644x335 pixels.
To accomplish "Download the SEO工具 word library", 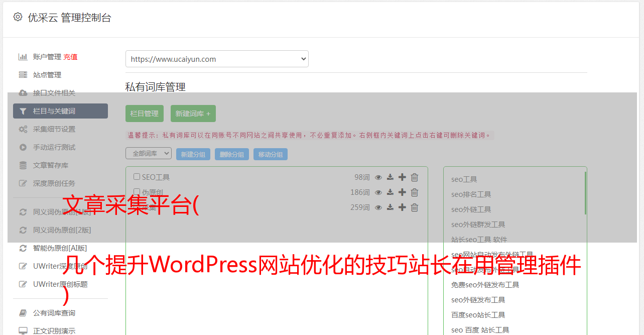I will 390,177.
